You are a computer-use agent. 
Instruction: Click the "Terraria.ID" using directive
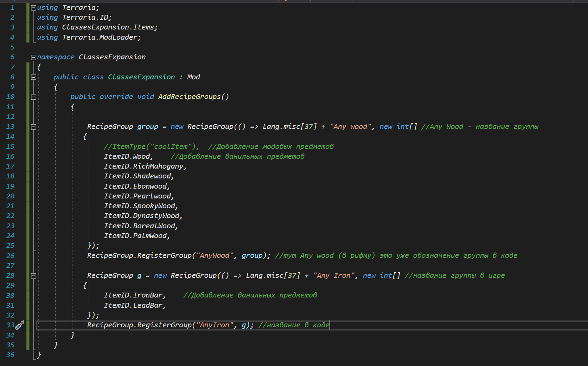point(87,17)
